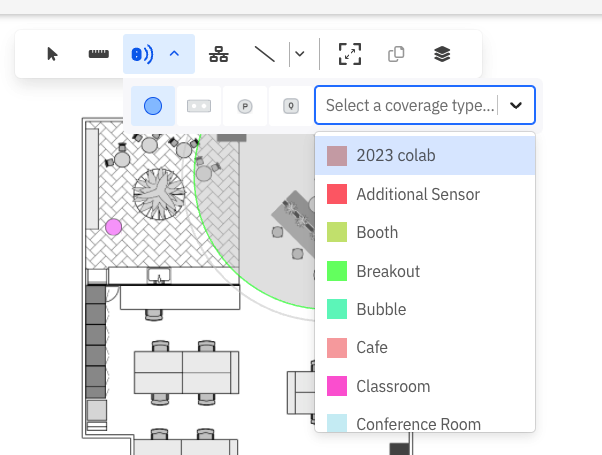Toggle the coverage type dropdown arrow
This screenshot has height=455, width=602.
(516, 105)
